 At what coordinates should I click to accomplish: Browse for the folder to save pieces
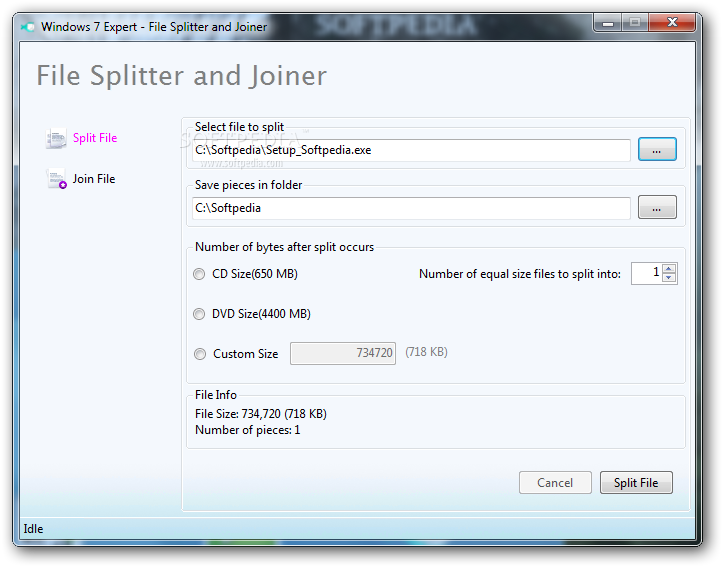657,207
